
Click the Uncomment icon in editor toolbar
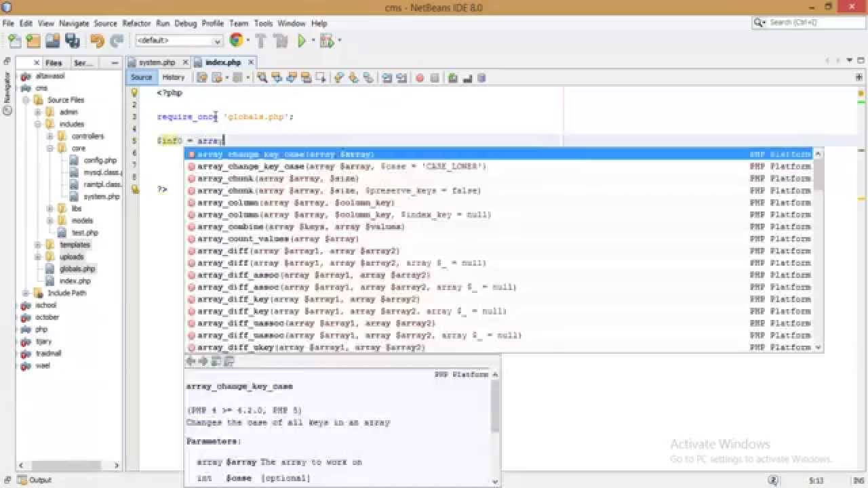point(467,78)
